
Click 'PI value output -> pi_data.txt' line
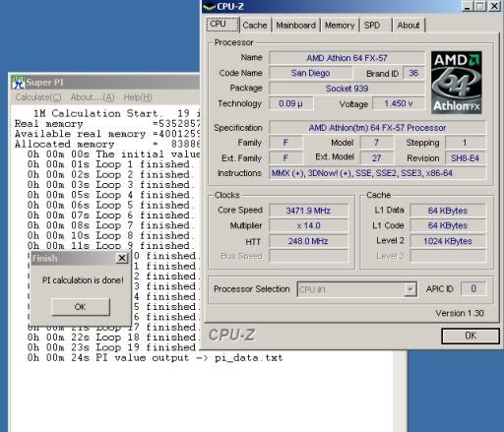pyautogui.click(x=155, y=357)
